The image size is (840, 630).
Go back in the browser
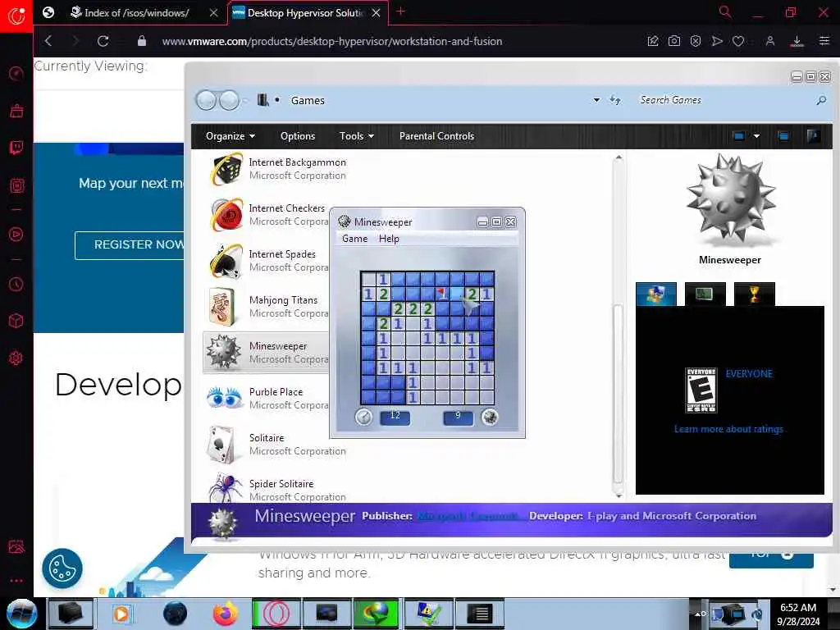48,41
